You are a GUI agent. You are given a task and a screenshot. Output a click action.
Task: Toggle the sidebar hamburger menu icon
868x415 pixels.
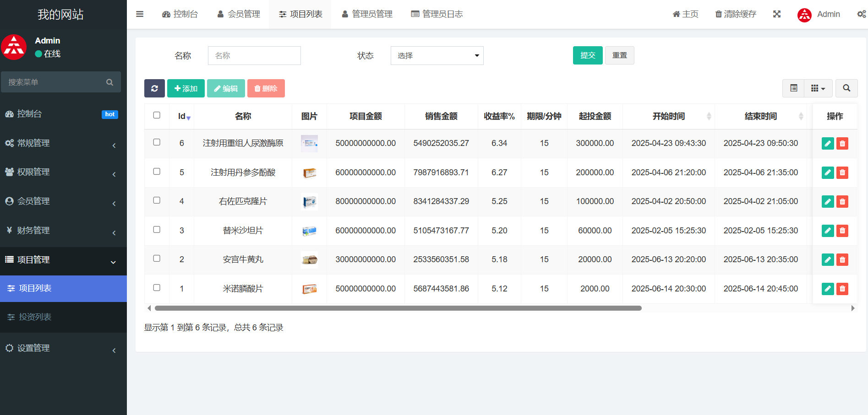point(140,14)
